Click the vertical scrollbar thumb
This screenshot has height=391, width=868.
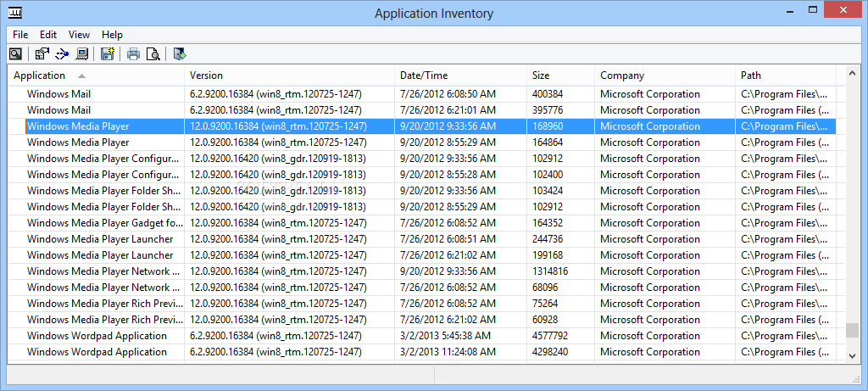853,330
